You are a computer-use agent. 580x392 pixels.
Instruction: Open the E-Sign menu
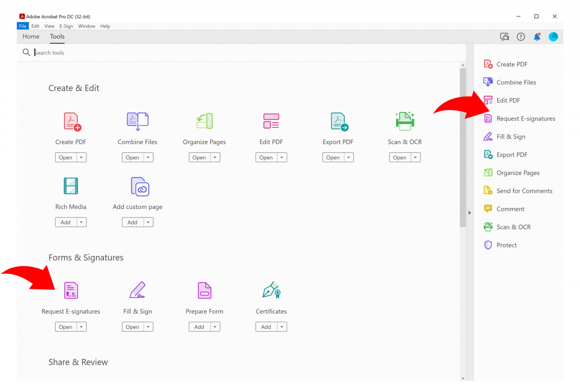(66, 26)
